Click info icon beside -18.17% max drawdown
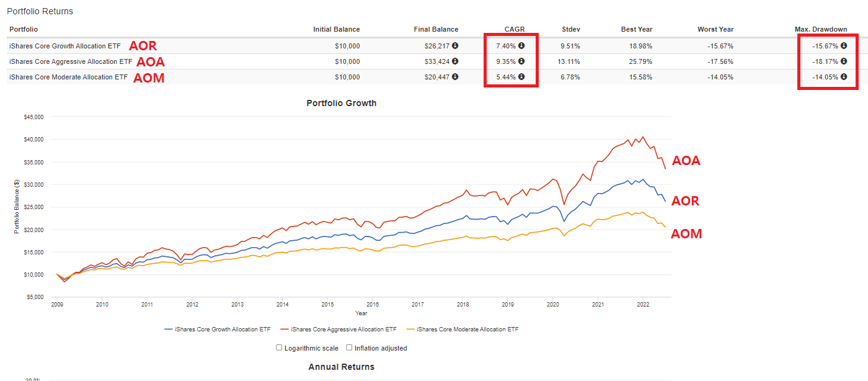 point(844,61)
